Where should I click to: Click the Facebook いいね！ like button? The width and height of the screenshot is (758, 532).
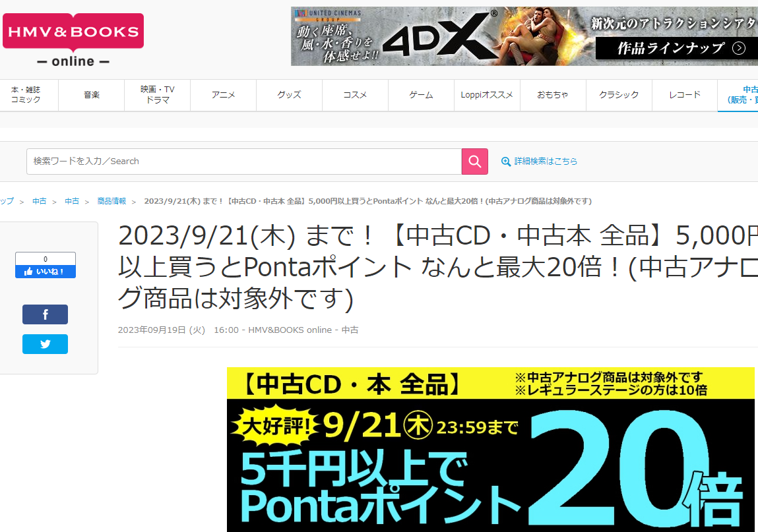click(x=46, y=272)
